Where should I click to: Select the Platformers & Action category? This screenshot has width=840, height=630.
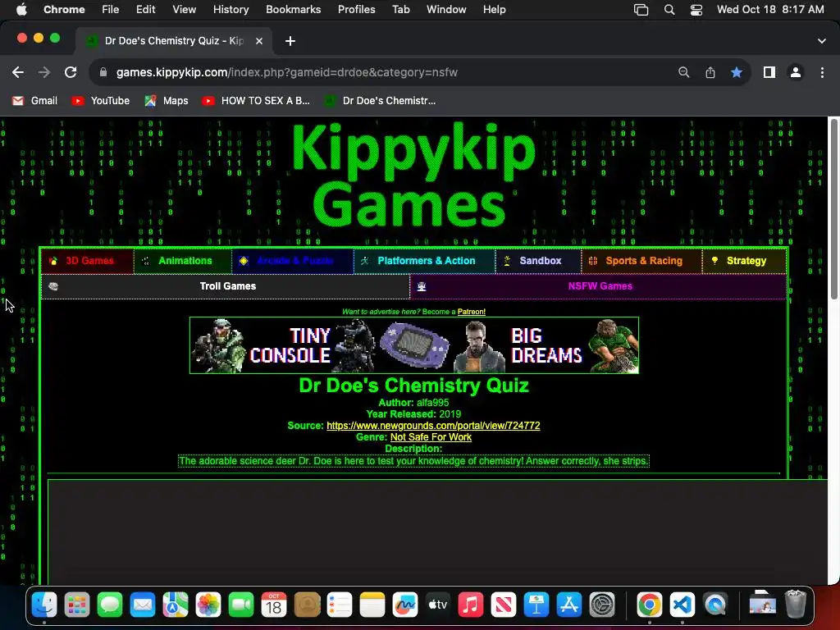click(x=425, y=261)
